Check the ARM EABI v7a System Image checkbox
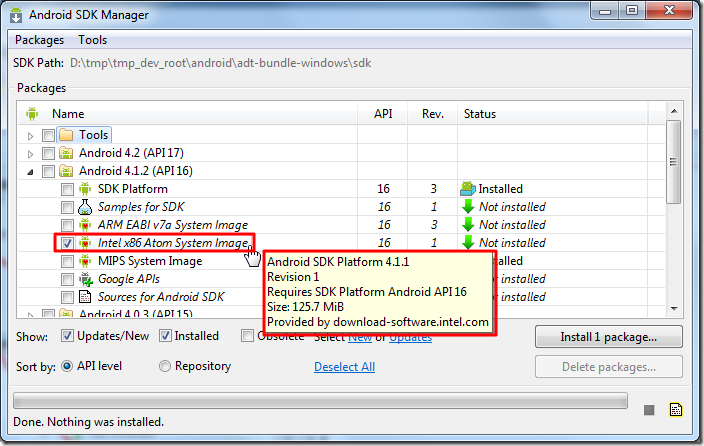The height and width of the screenshot is (446, 704). pyautogui.click(x=67, y=225)
